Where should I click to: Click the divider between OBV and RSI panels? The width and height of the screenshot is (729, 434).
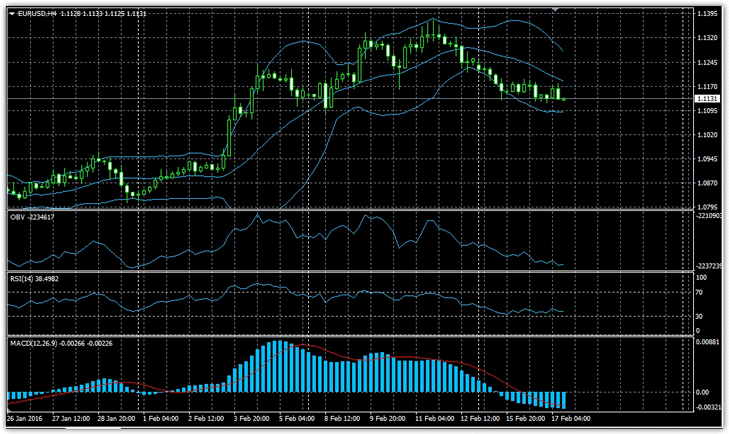click(350, 272)
